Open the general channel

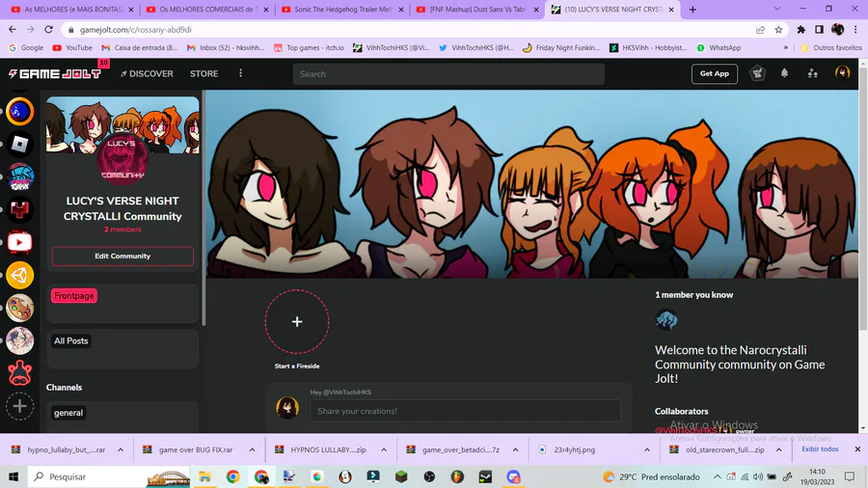point(68,413)
